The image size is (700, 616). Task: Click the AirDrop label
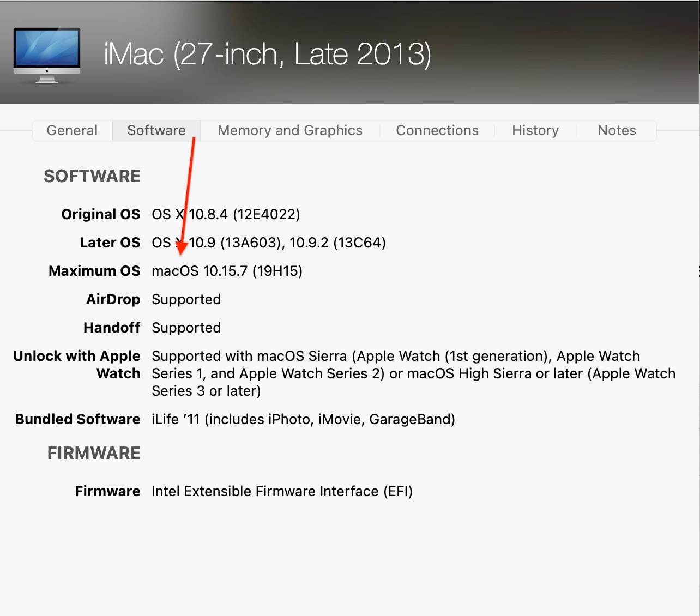[x=113, y=299]
